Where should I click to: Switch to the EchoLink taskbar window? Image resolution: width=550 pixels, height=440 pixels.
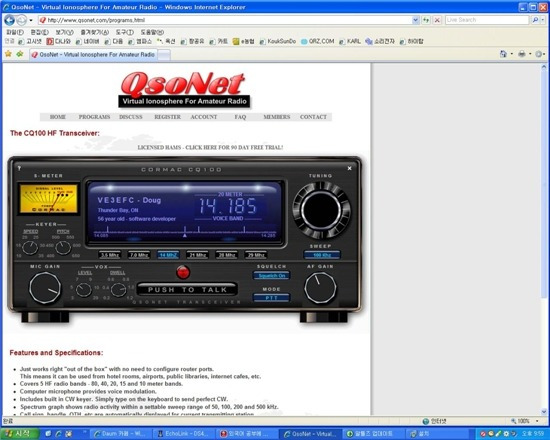[x=183, y=434]
